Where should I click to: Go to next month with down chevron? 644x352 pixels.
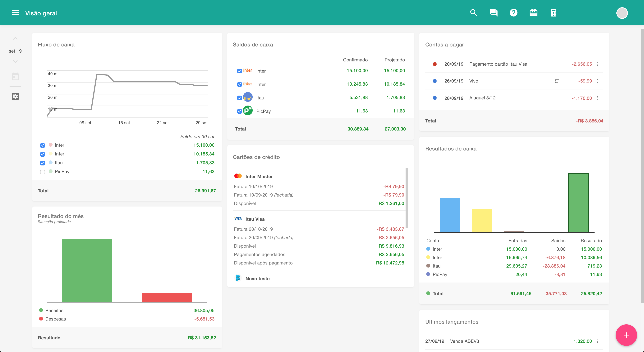pyautogui.click(x=15, y=62)
